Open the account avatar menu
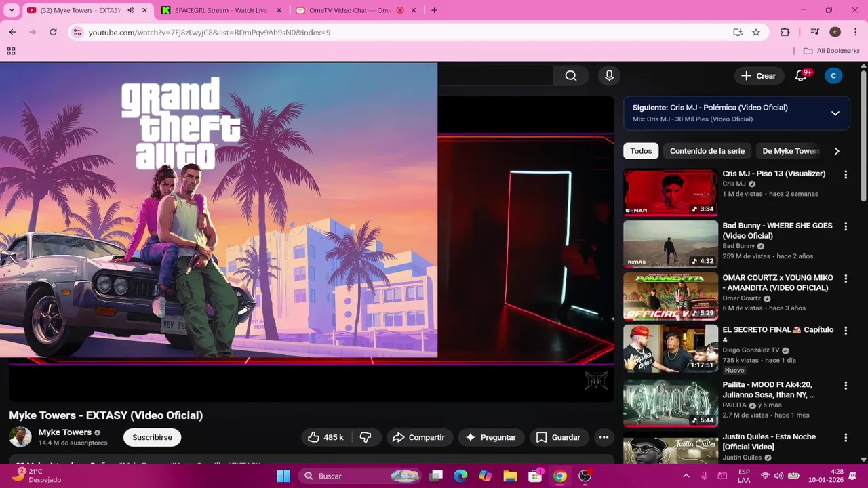Image resolution: width=868 pixels, height=488 pixels. click(833, 76)
